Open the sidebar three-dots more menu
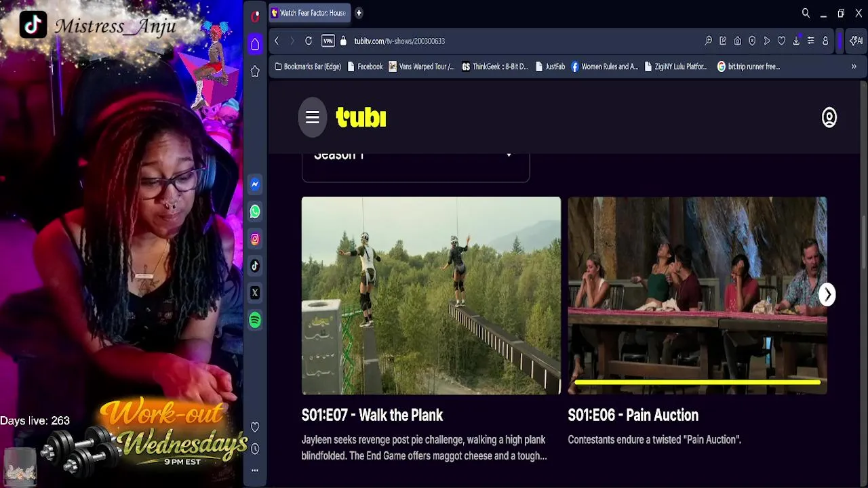The height and width of the screenshot is (488, 868). (x=255, y=470)
